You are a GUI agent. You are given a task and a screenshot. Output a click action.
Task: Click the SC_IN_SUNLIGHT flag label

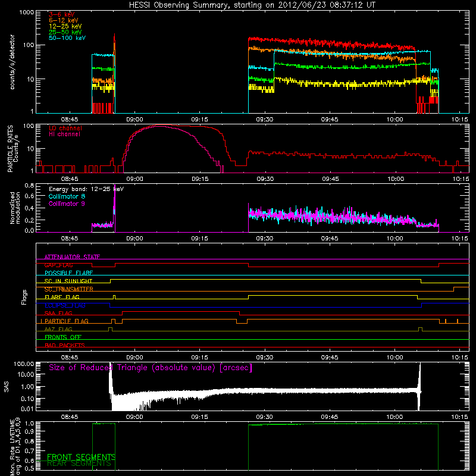pos(68,281)
